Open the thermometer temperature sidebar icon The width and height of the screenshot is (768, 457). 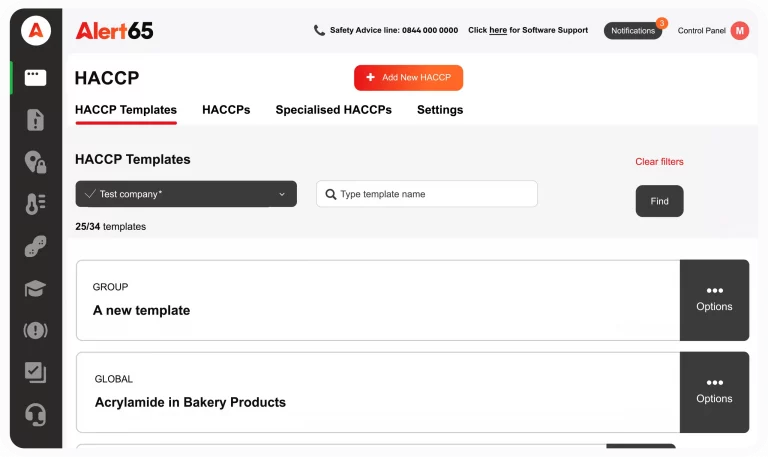(x=35, y=204)
